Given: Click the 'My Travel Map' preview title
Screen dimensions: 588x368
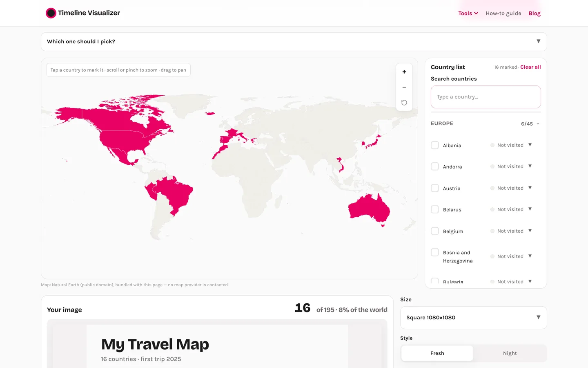Looking at the screenshot, I should 155,344.
